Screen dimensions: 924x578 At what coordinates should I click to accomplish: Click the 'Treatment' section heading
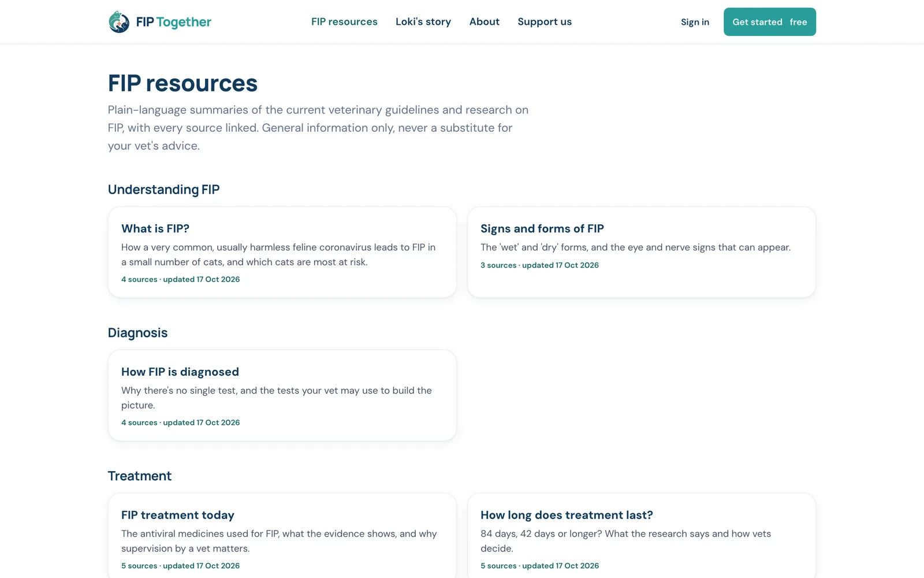pos(140,476)
